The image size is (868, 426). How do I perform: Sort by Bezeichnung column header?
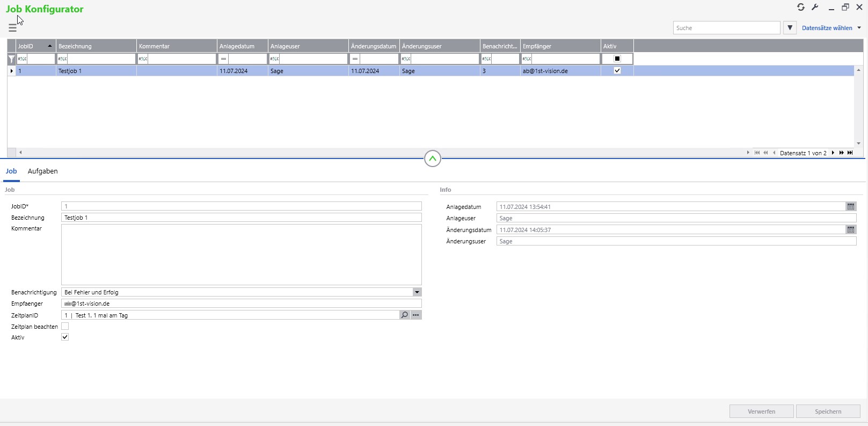(x=97, y=46)
